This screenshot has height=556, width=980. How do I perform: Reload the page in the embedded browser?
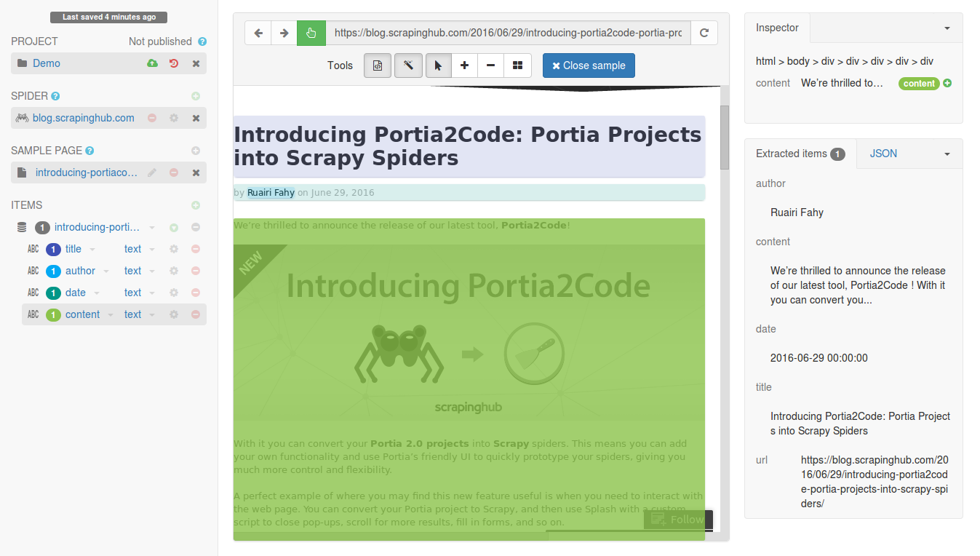pyautogui.click(x=704, y=33)
